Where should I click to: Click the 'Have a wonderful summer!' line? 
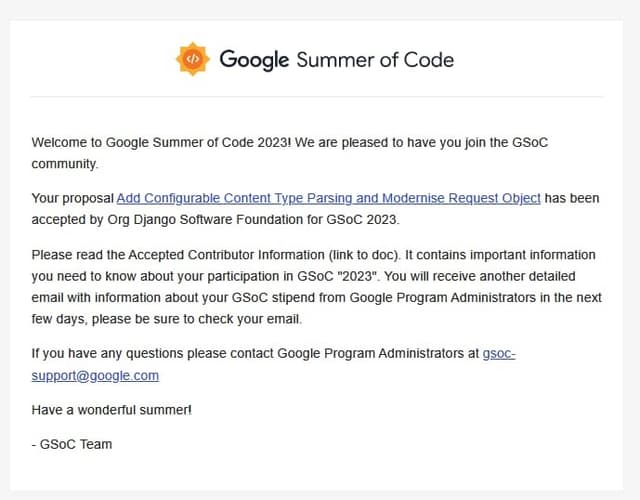point(111,409)
